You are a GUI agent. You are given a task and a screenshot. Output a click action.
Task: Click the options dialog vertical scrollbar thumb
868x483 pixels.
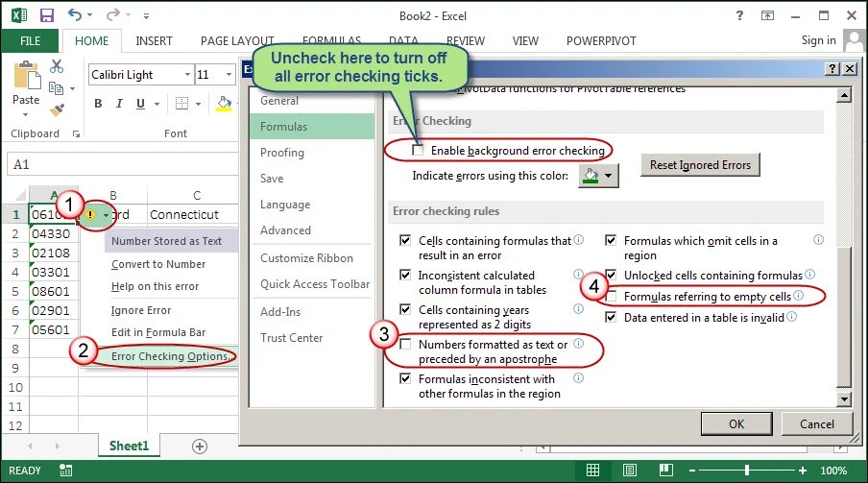pos(844,316)
